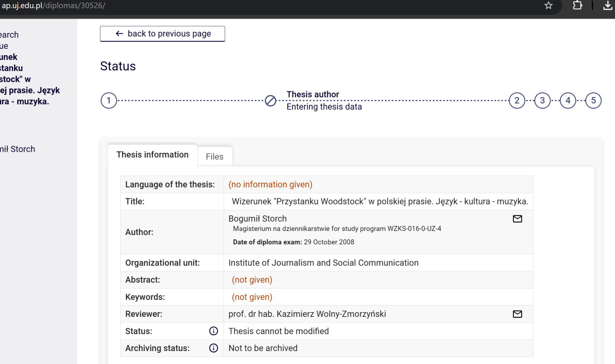
Task: Switch to the Files tab
Action: click(214, 157)
